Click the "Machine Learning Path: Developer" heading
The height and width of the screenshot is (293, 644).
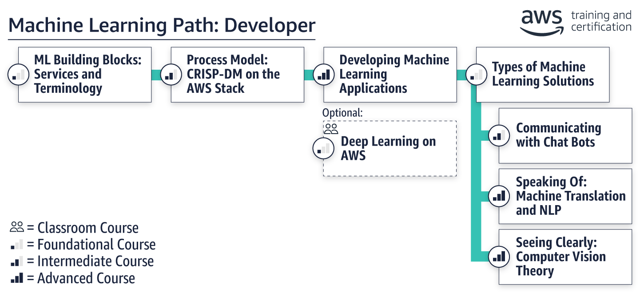tap(162, 25)
